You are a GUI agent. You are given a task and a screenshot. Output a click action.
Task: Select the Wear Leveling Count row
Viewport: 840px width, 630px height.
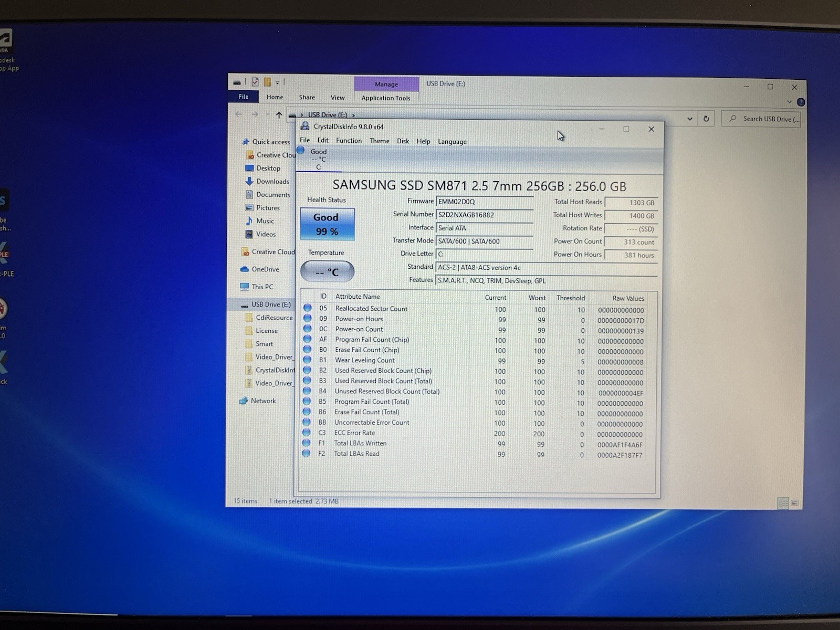[474, 361]
